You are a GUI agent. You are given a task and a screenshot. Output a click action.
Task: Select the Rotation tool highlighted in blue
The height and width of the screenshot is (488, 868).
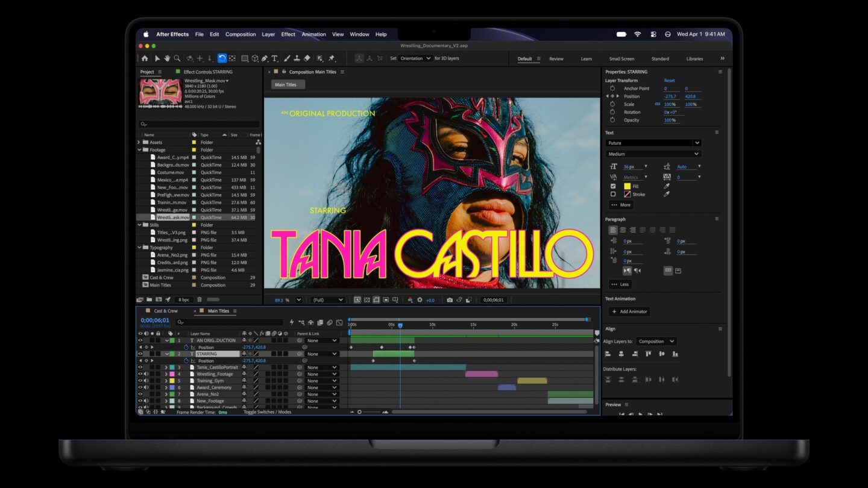(222, 58)
